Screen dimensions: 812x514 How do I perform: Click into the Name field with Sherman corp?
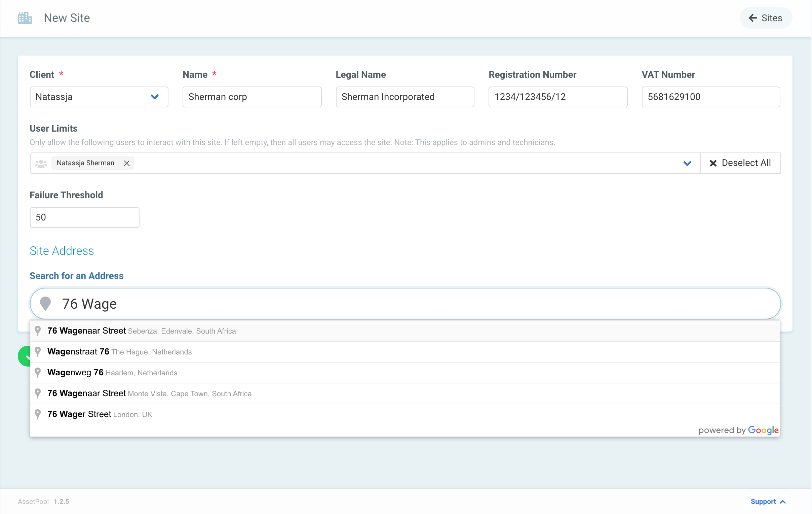pyautogui.click(x=252, y=97)
